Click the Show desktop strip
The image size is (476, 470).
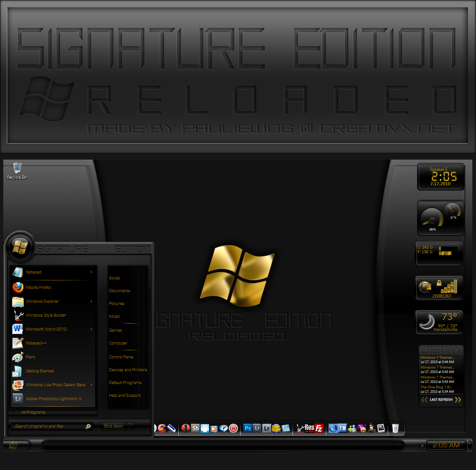(470, 445)
